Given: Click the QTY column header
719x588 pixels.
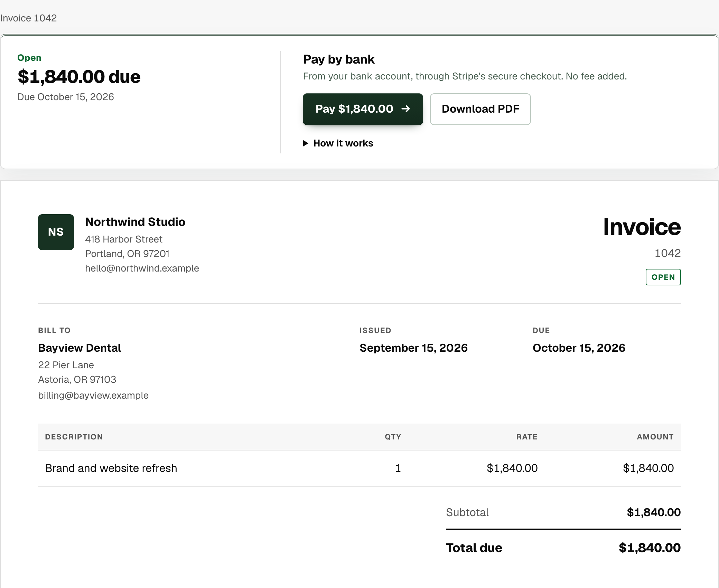Looking at the screenshot, I should [x=393, y=437].
